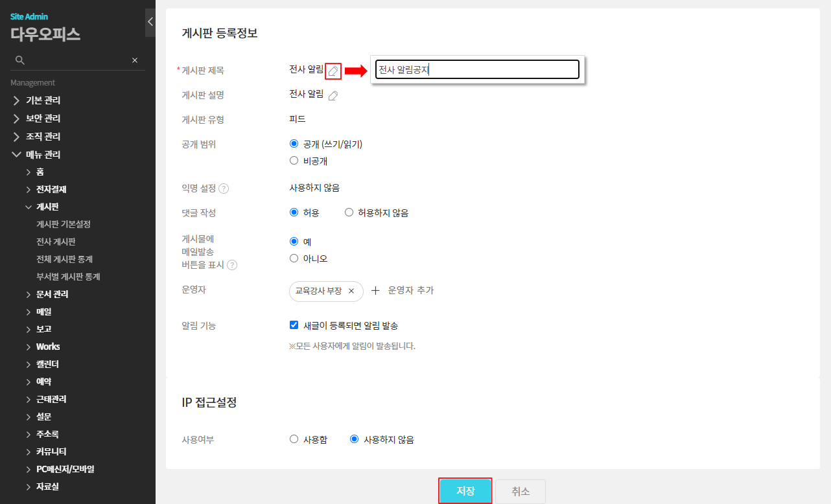Collapse the sidebar with the arrow handle
The image size is (831, 504).
(x=150, y=22)
